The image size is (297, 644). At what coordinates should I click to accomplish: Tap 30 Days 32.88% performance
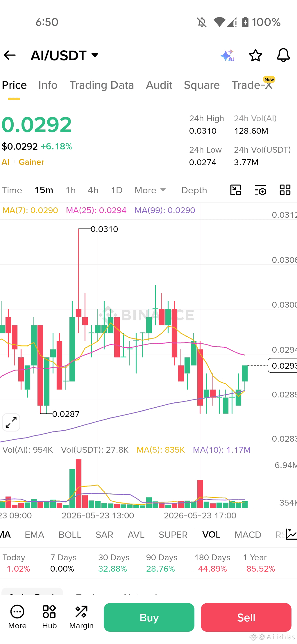(x=114, y=563)
